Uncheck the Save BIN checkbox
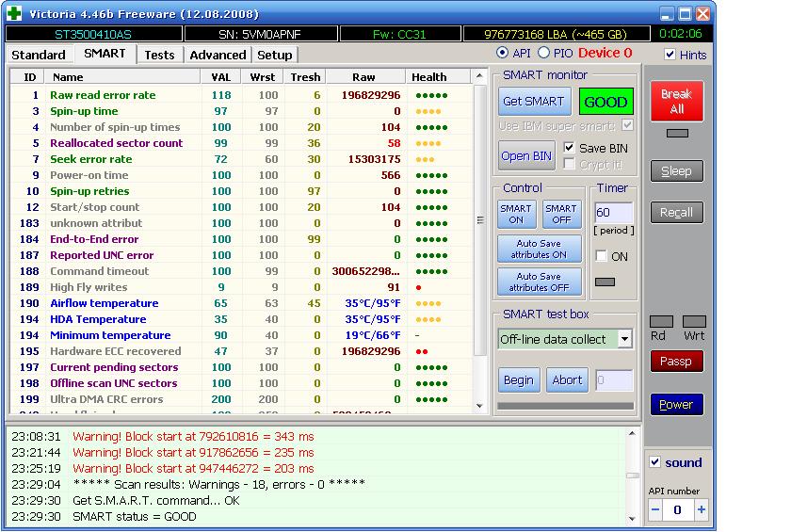 (569, 148)
